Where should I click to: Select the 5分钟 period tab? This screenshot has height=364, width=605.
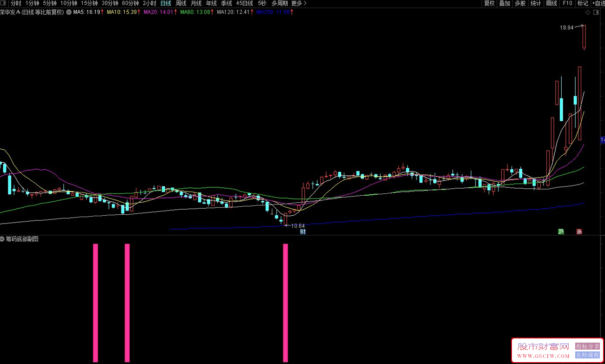[50, 3]
